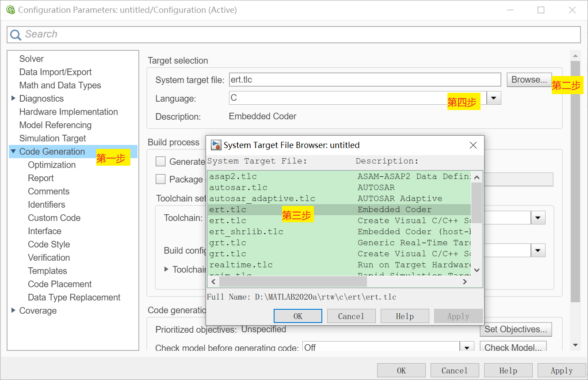Toggle the Generate code only checkbox
Viewport: 588px width, 380px height.
[160, 161]
